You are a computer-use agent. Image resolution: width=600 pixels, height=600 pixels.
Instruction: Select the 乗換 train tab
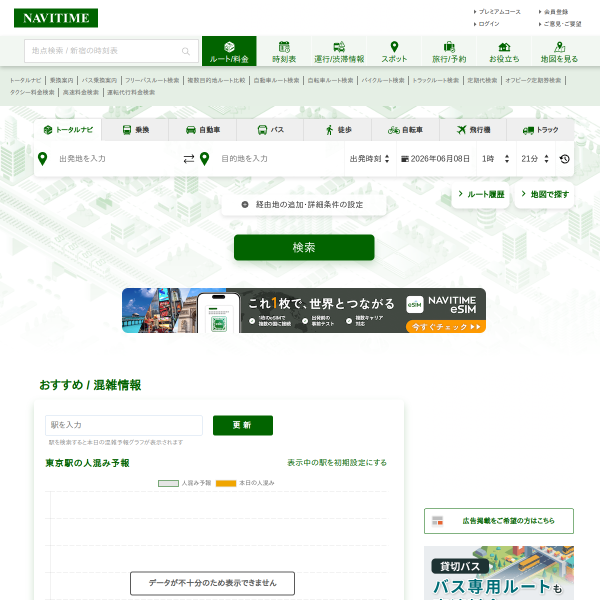tap(135, 130)
